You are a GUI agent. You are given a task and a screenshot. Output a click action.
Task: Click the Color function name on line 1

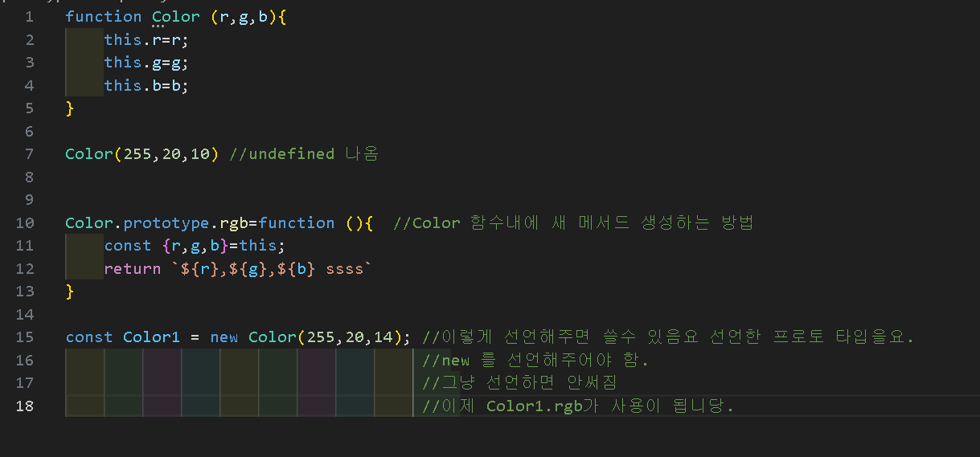pos(175,17)
